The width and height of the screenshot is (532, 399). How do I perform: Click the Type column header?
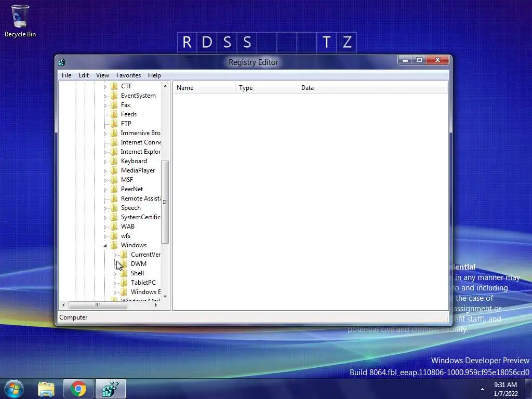tap(267, 88)
